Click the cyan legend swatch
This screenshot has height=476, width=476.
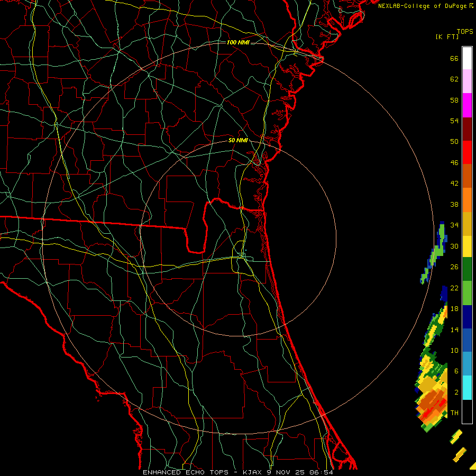[467, 388]
